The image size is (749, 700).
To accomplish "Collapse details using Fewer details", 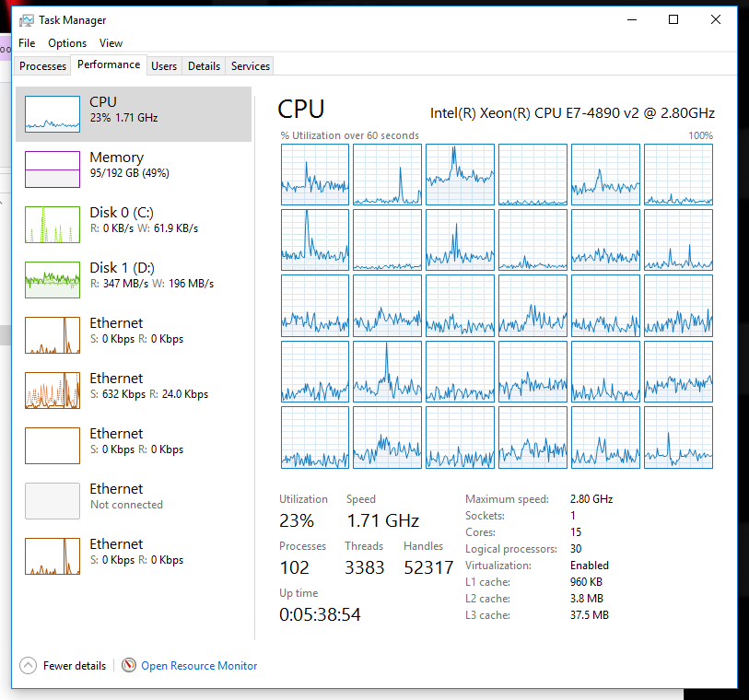I will click(x=62, y=665).
